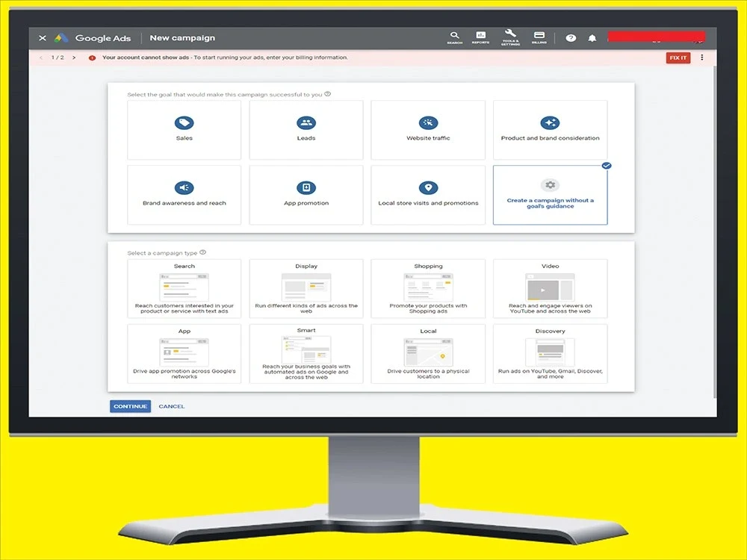Click Reach your business goals description under Smart

pyautogui.click(x=306, y=372)
